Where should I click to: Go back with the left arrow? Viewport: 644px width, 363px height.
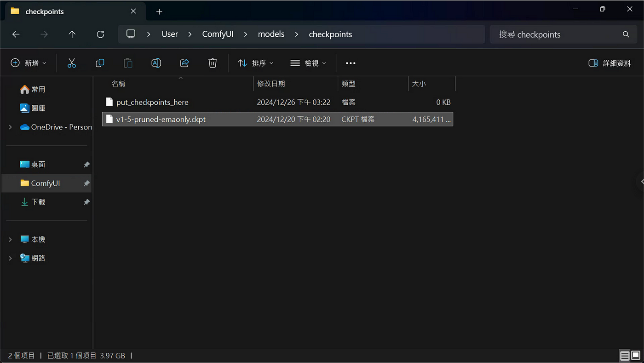(16, 34)
